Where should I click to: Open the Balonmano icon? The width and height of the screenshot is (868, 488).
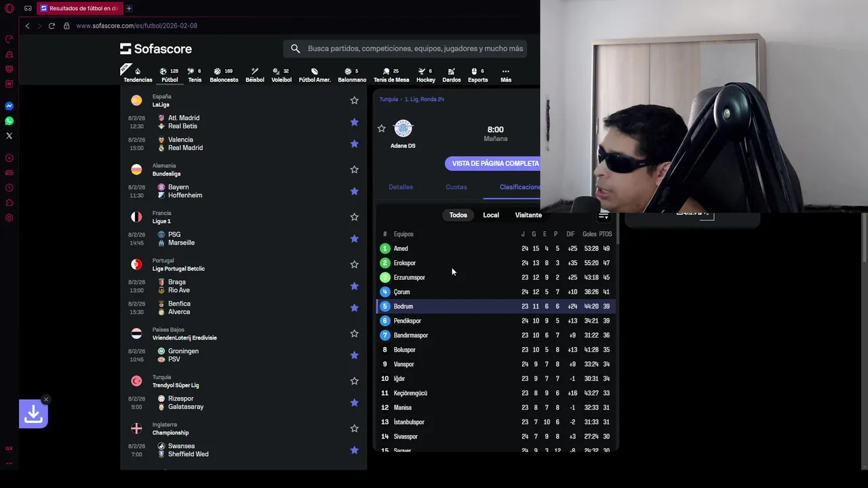352,75
